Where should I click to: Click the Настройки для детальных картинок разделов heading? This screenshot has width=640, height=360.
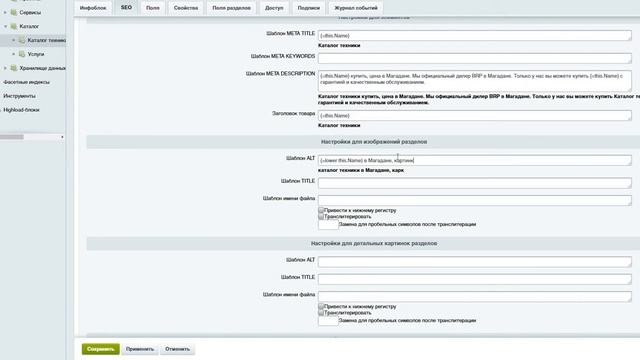pos(374,243)
